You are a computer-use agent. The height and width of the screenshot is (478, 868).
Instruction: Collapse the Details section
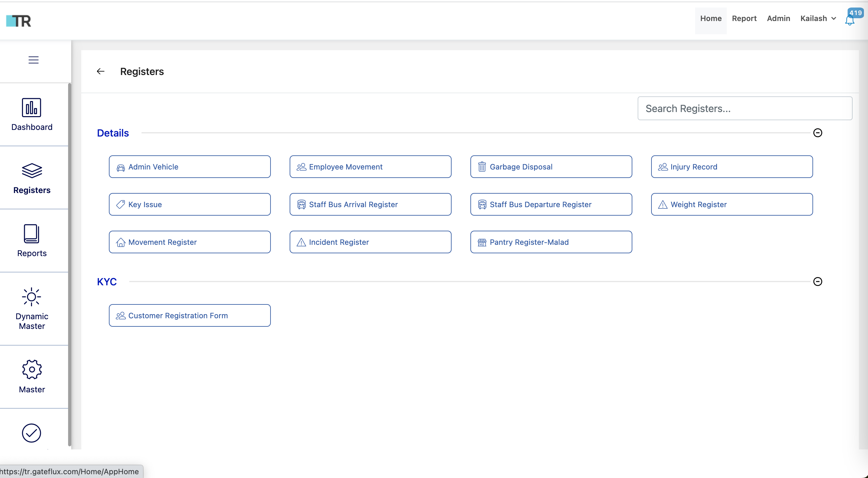818,132
